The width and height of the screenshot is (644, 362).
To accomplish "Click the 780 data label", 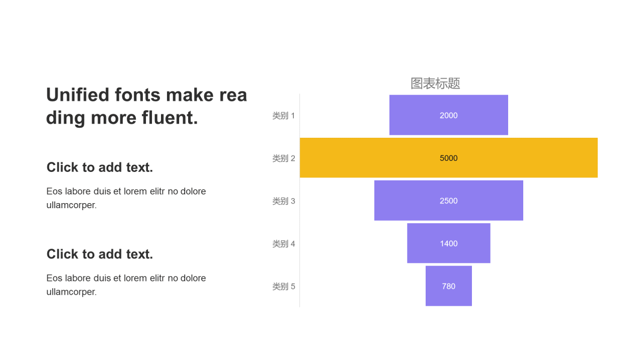I will click(449, 287).
